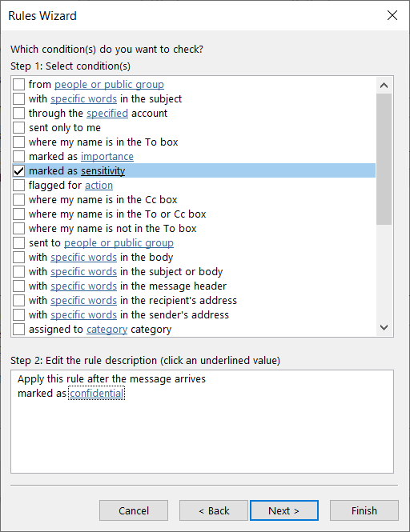Click the conditions list scrollbar thumb

(x=384, y=159)
